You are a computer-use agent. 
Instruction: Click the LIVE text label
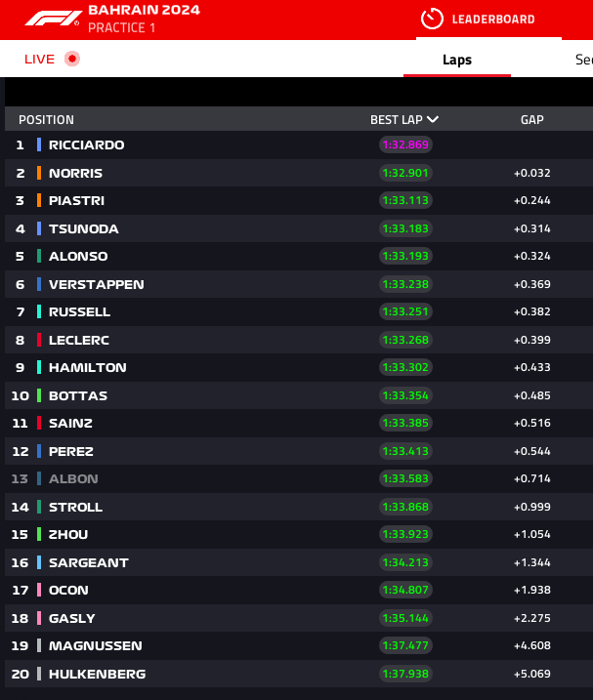tap(39, 59)
